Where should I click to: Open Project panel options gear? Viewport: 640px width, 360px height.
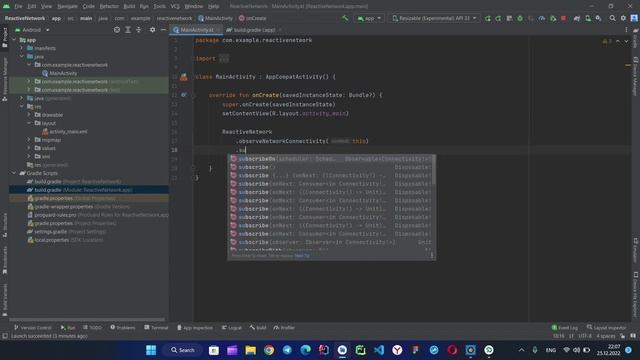point(152,30)
